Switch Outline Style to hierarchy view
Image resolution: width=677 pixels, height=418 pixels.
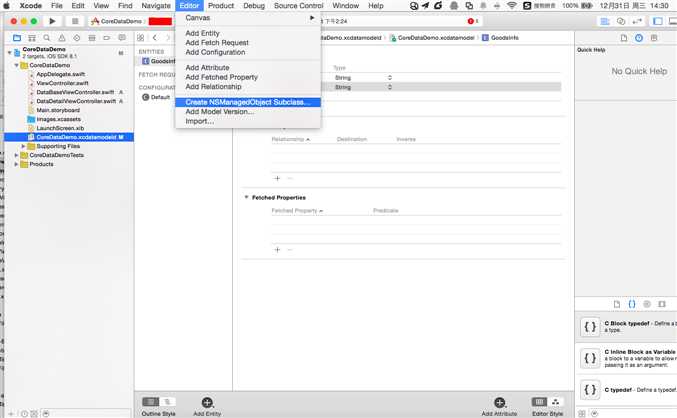point(168,402)
